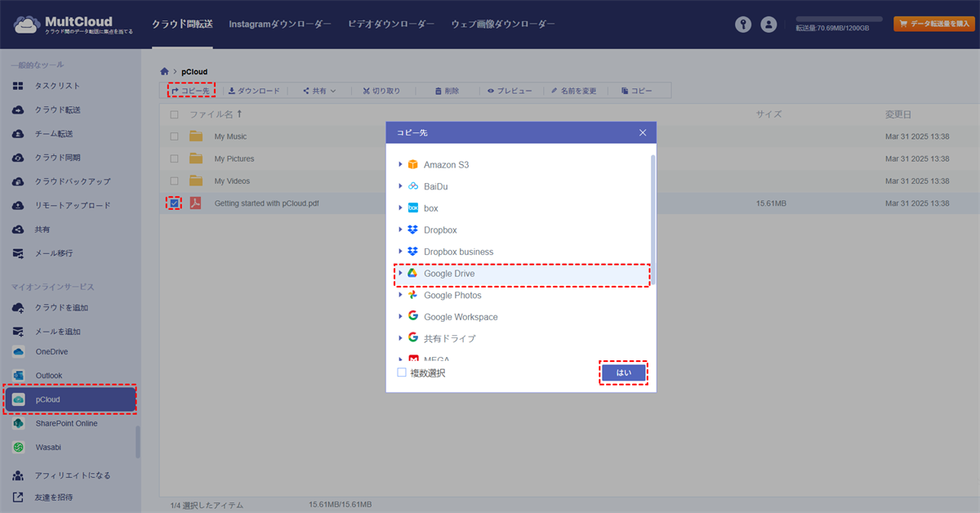Viewport: 980px width, 513px height.
Task: Open the user account profile icon
Action: click(768, 25)
